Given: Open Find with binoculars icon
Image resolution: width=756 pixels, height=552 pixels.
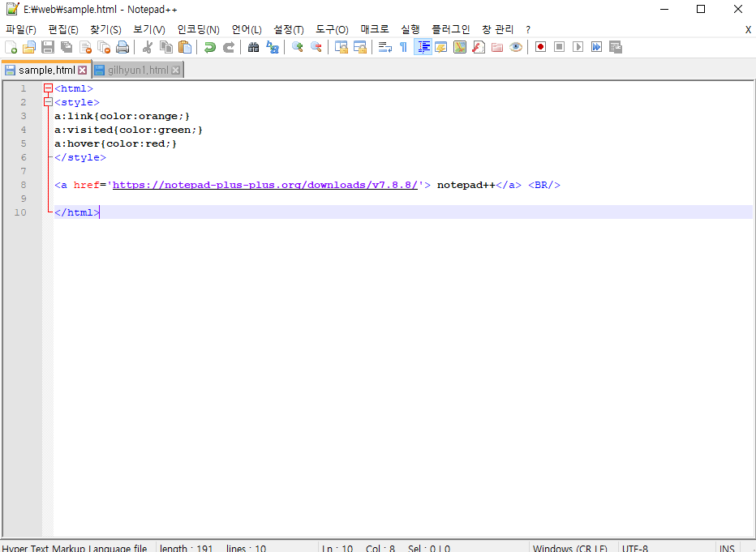Looking at the screenshot, I should 254,47.
